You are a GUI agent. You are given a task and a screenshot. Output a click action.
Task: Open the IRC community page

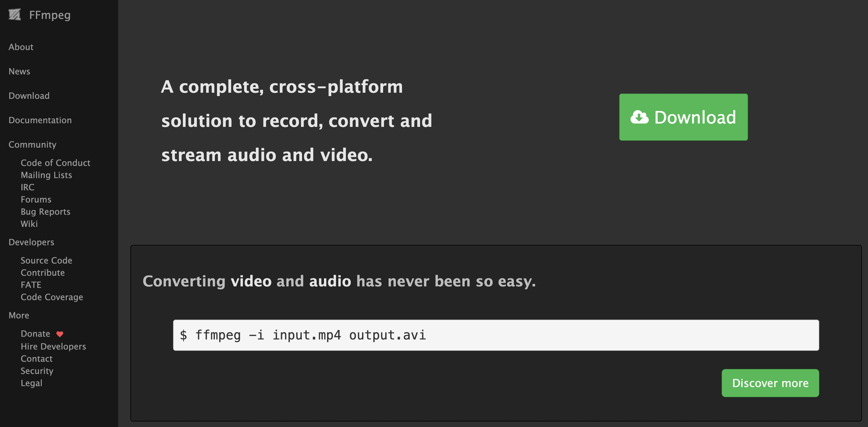click(27, 187)
